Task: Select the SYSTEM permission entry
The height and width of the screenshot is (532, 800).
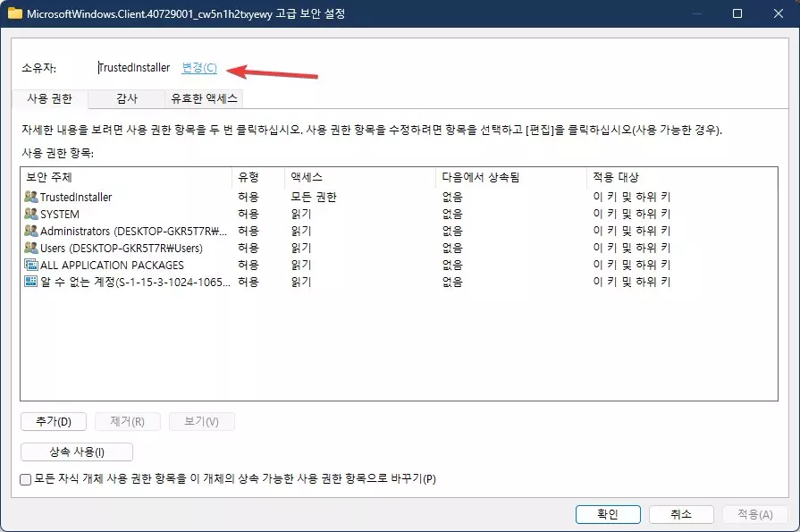Action: click(399, 214)
